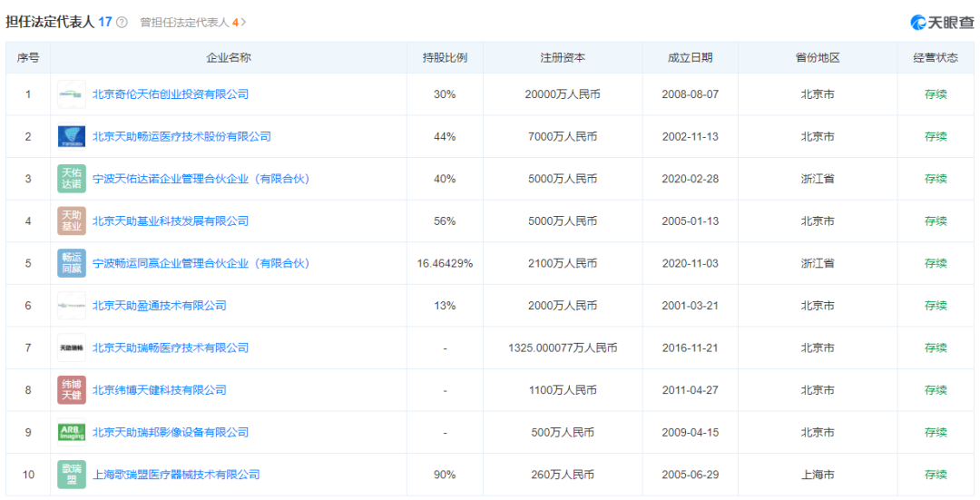Open 北京奇伦天佑创业投资有限公司 link
The height and width of the screenshot is (500, 980).
click(171, 94)
